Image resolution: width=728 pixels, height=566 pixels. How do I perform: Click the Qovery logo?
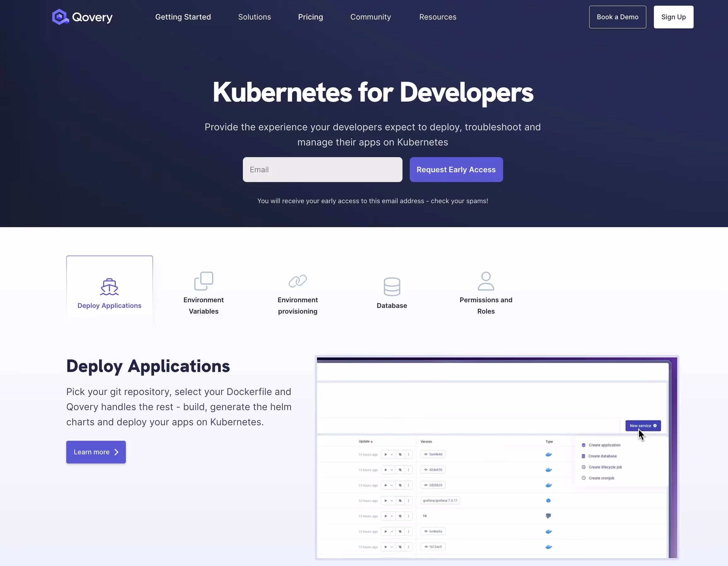pyautogui.click(x=82, y=17)
